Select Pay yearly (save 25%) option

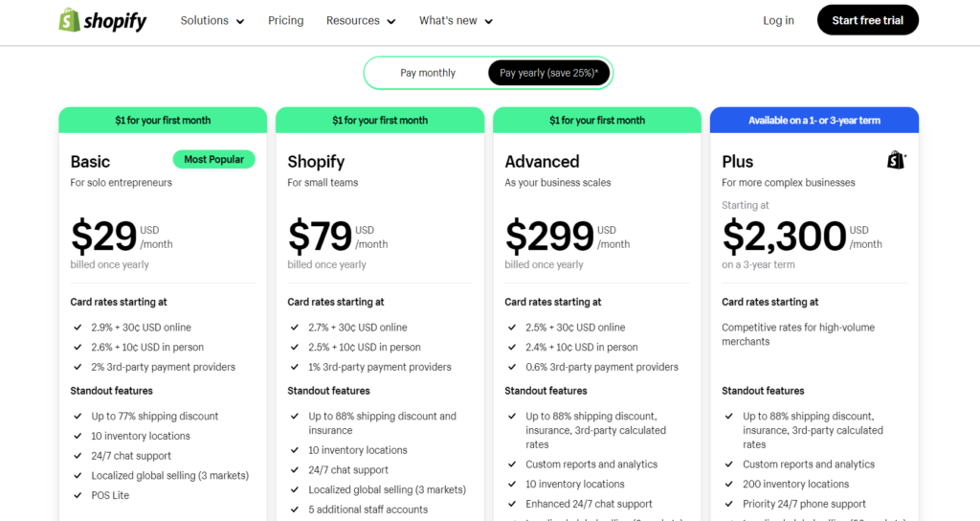(548, 73)
